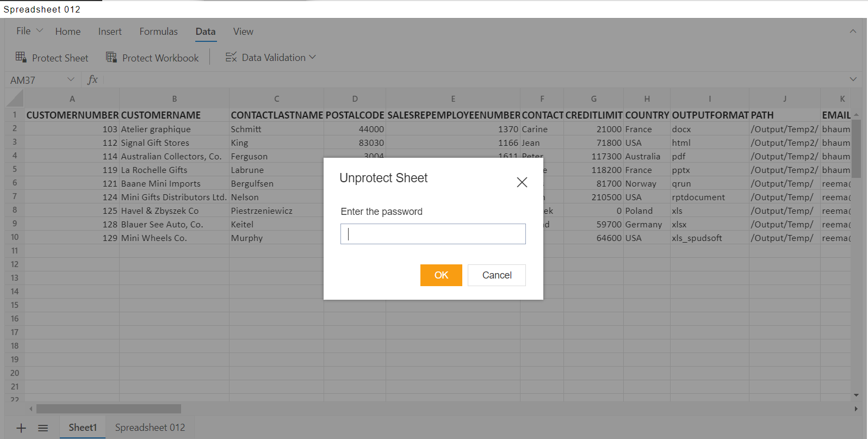Click the Havel & Zbyszek Co cell
Viewport: 868px width, 439px height.
174,211
